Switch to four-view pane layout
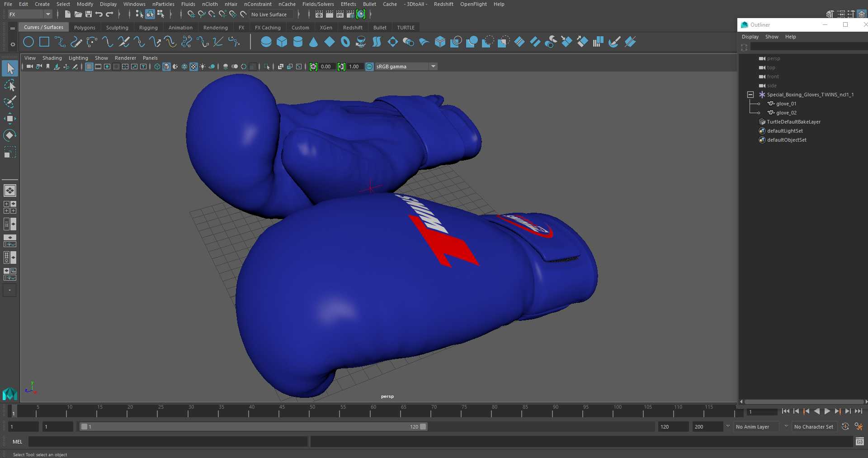Screen dimensions: 868x458 [10, 207]
